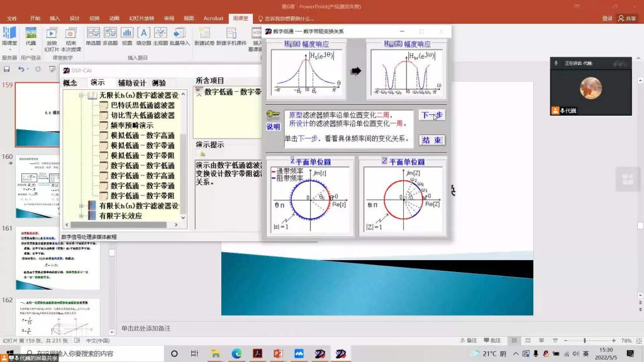This screenshot has height=362, width=644.
Task: Switch to the 辅助设计 tab in DSP-CAI
Action: pos(132,82)
